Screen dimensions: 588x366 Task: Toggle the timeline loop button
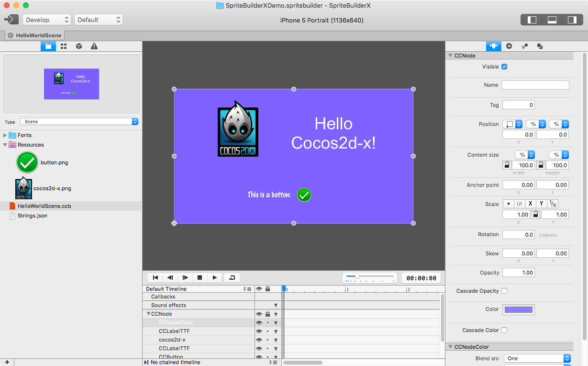(232, 277)
